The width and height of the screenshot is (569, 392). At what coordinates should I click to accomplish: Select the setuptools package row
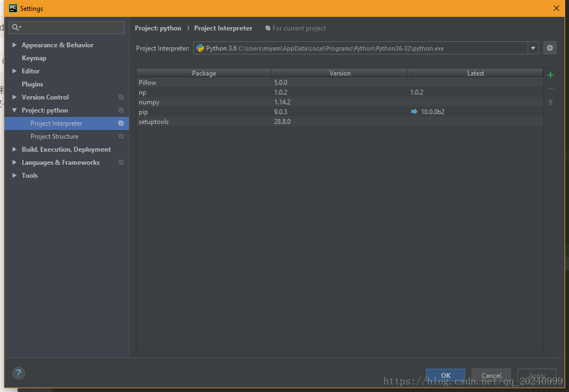339,121
